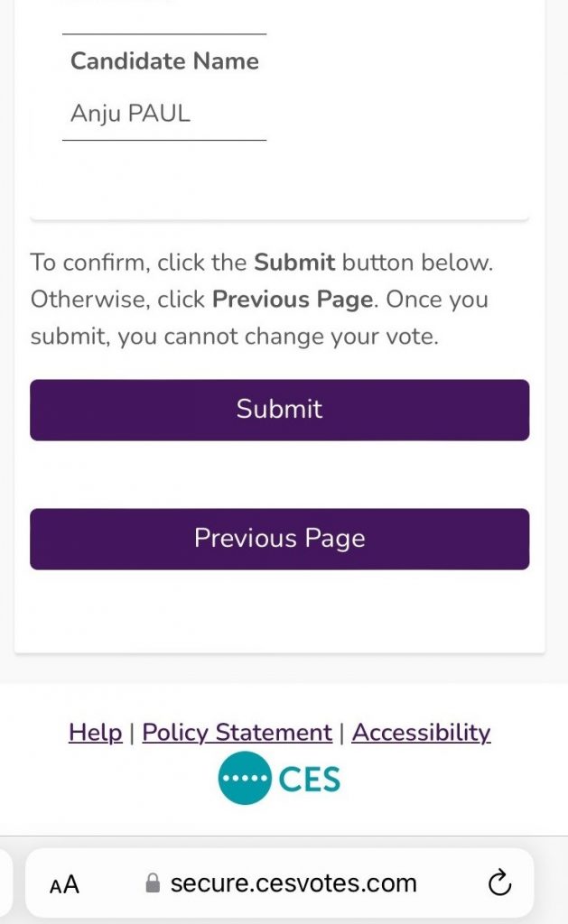Tap the teal CES circle logo
The image size is (568, 924).
pyautogui.click(x=244, y=778)
